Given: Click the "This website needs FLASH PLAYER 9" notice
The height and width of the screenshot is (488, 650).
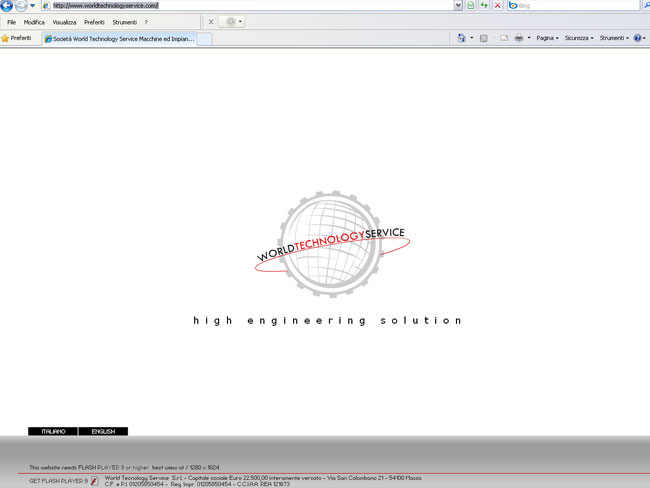Looking at the screenshot, I should 124,467.
